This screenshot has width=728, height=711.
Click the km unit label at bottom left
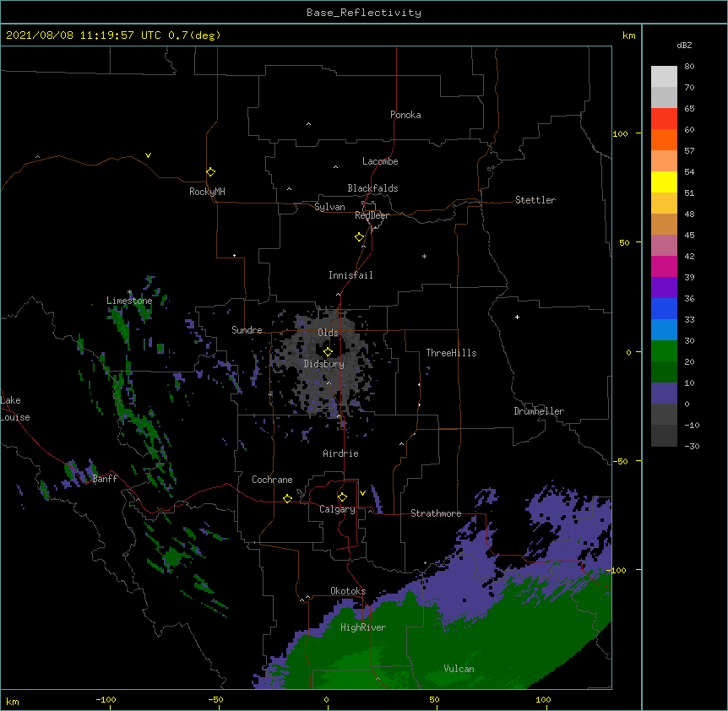click(13, 702)
